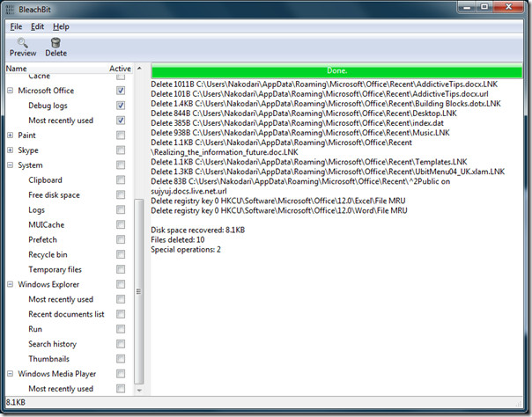The image size is (532, 417).
Task: Click the green Done progress bar
Action: click(336, 70)
